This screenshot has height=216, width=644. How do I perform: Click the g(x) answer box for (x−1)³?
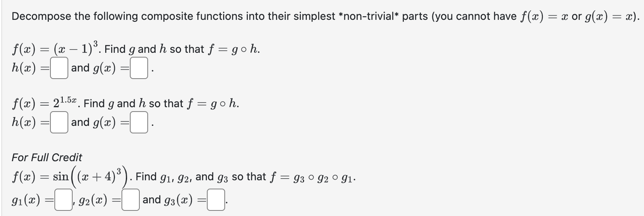tap(139, 69)
